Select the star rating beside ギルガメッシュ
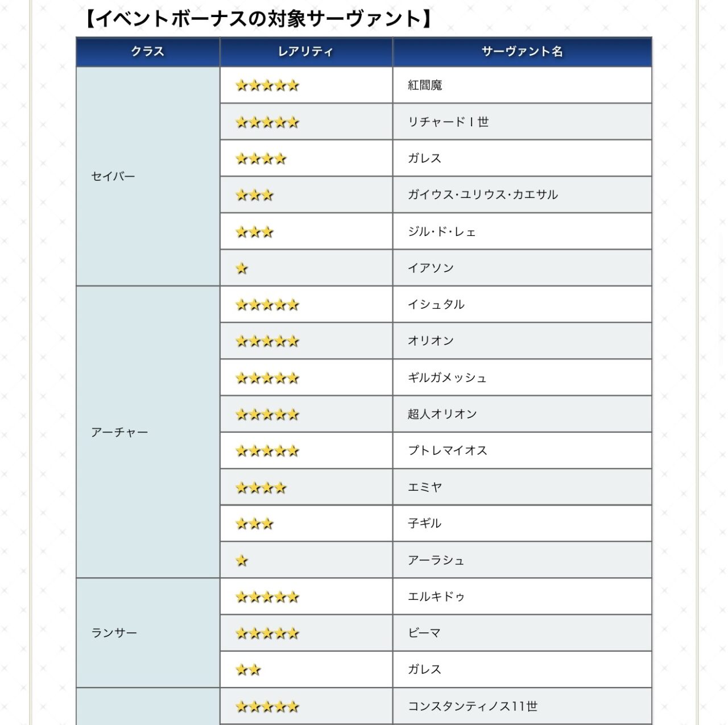This screenshot has height=725, width=728. [267, 378]
